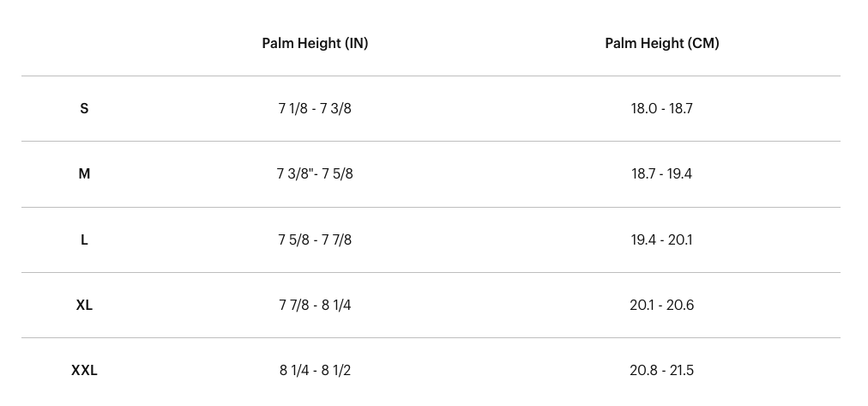Select the M size row label
The height and width of the screenshot is (406, 868).
[84, 174]
